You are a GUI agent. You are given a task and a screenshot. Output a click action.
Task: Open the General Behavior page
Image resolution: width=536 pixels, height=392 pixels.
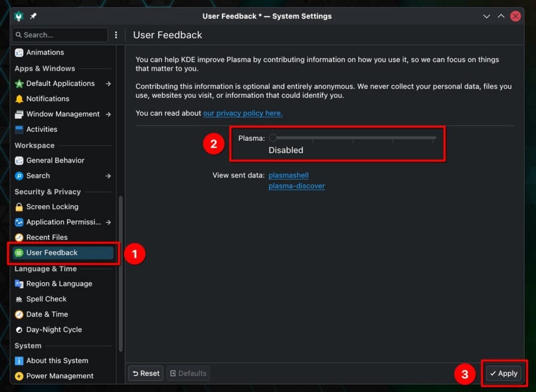55,160
